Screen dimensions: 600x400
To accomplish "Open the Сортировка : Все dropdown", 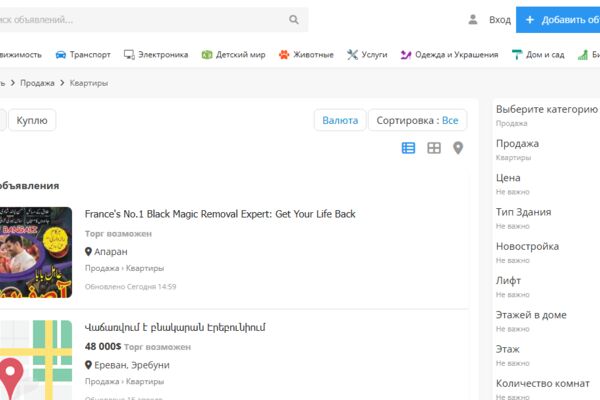I will click(417, 120).
